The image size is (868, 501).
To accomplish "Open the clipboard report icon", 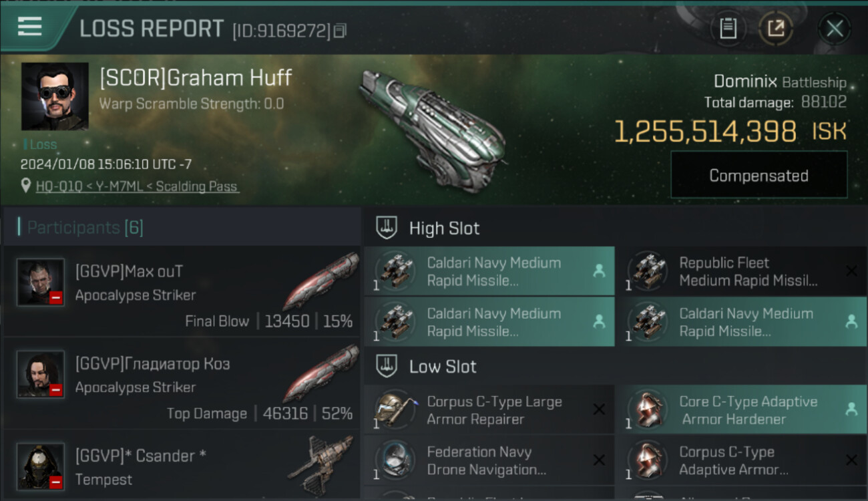I will click(x=728, y=29).
